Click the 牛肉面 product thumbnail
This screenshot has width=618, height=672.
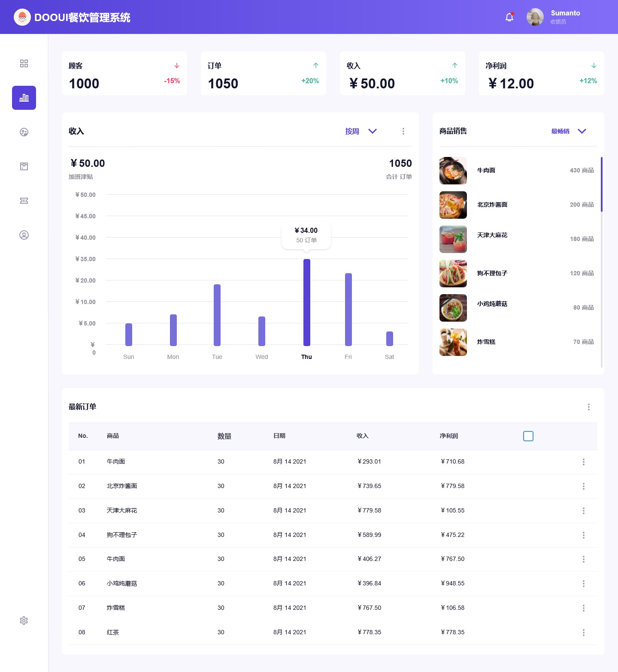pyautogui.click(x=453, y=171)
